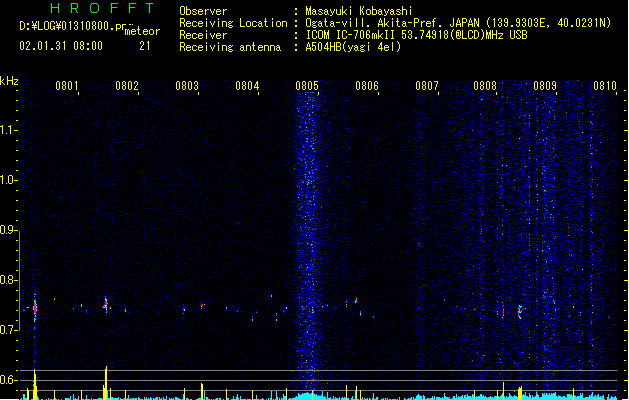Click observer name Masayuki Kobayashi
This screenshot has height=400, width=629.
point(359,11)
